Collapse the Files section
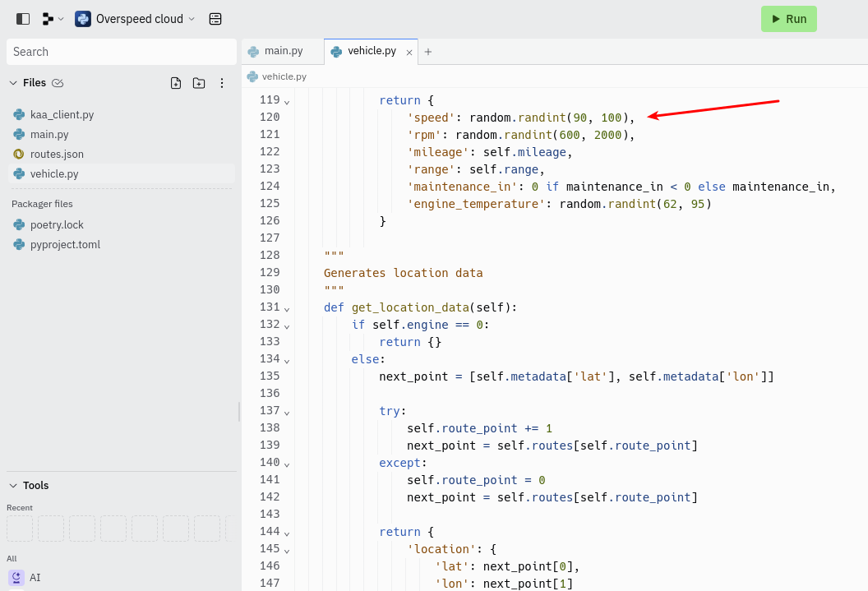 (x=13, y=83)
